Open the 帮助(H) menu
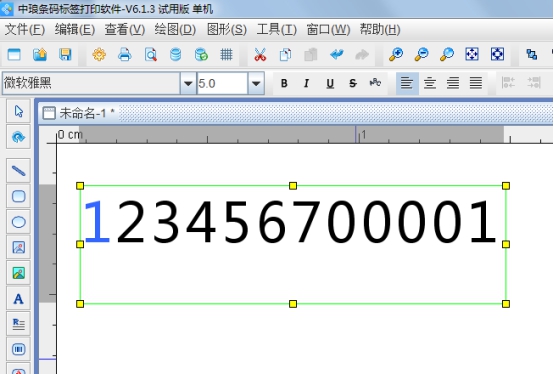 [380, 29]
